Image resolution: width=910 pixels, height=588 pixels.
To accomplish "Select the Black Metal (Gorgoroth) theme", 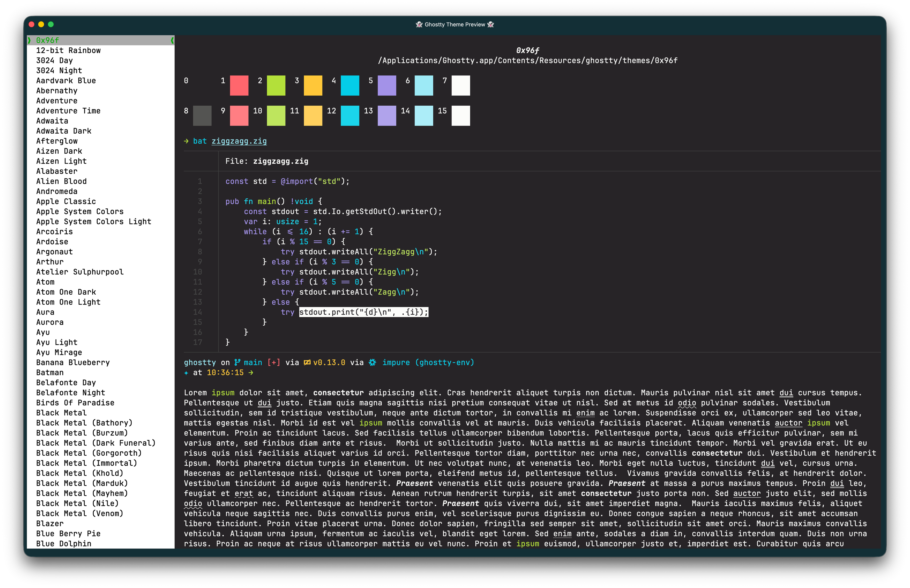I will coord(89,453).
